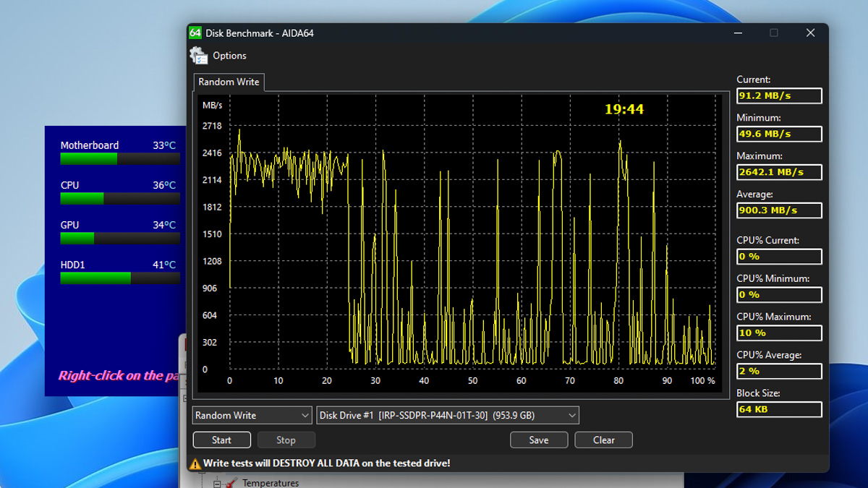Click the AIDA64 app icon in title bar

coord(195,33)
